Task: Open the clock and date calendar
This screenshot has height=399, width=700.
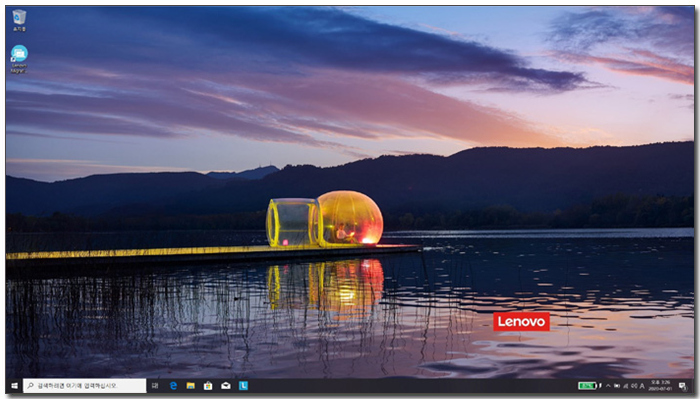Action: [661, 386]
